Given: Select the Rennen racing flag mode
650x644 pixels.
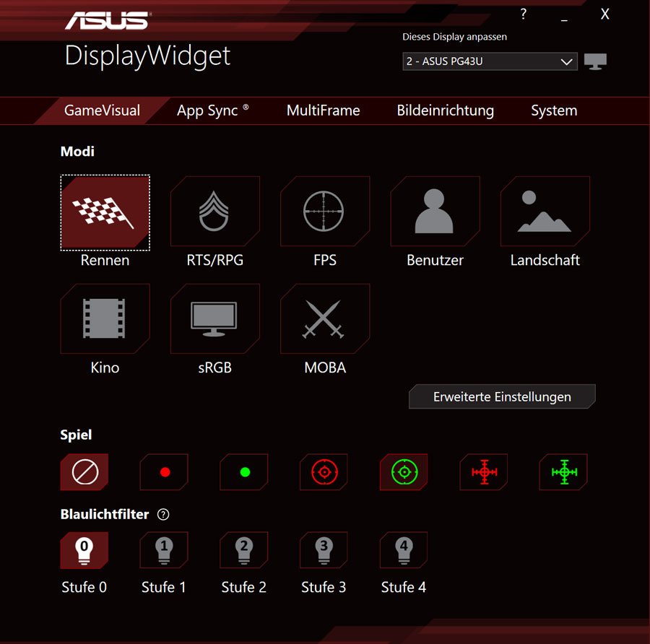Looking at the screenshot, I should tap(105, 212).
